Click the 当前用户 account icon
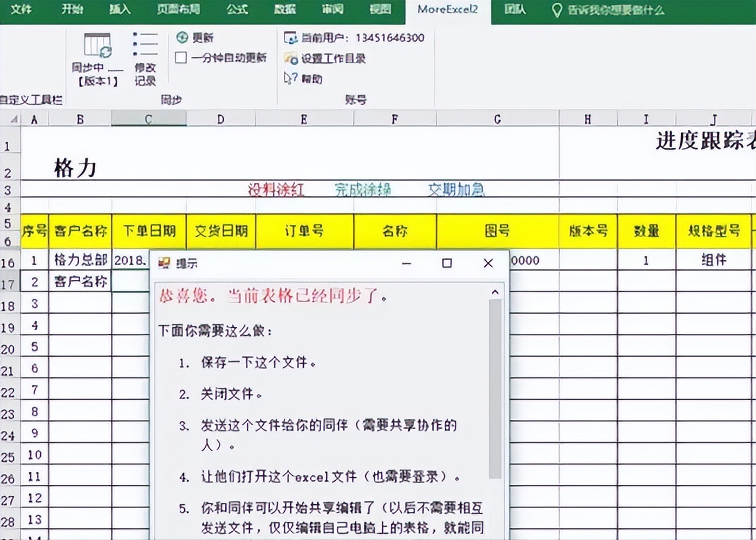The width and height of the screenshot is (756, 540). click(x=292, y=37)
